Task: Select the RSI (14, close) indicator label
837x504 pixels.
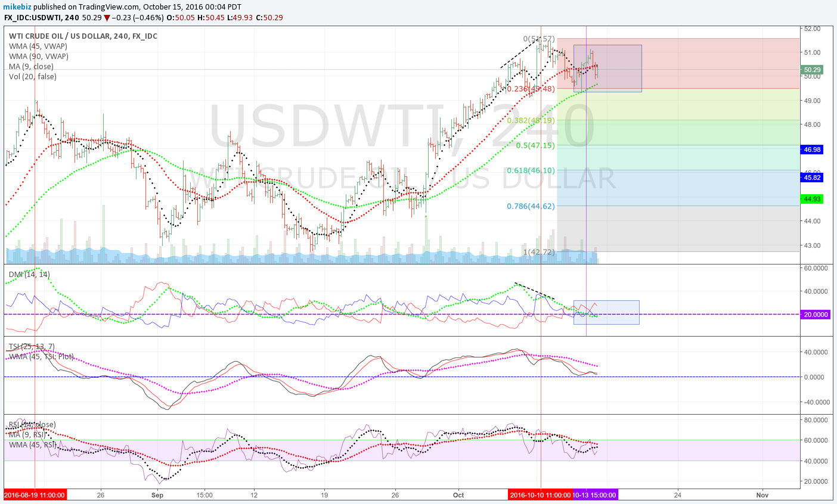Action: 32,425
